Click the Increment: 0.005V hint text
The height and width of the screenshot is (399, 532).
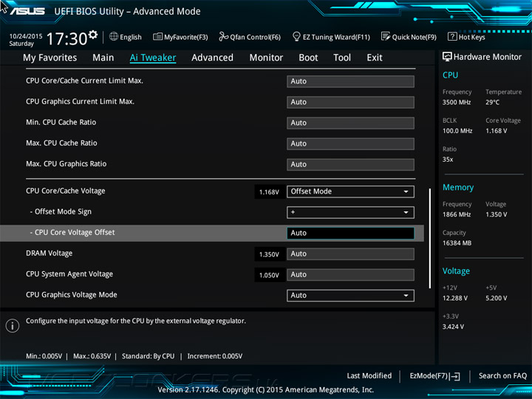[215, 356]
